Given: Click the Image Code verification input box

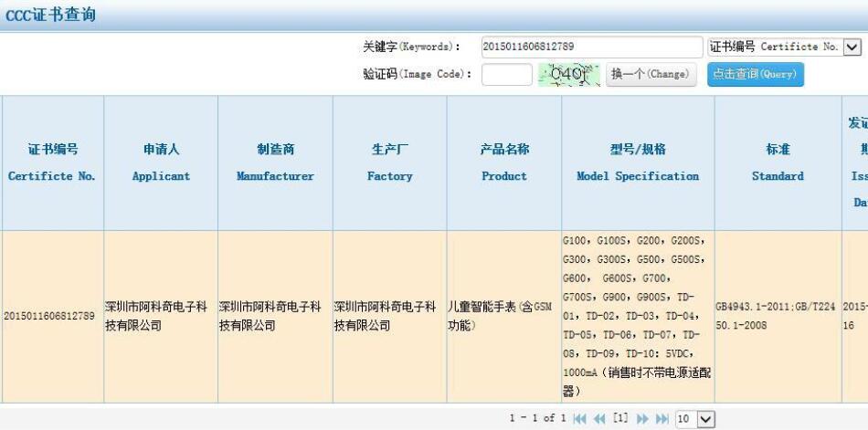Looking at the screenshot, I should pyautogui.click(x=506, y=74).
